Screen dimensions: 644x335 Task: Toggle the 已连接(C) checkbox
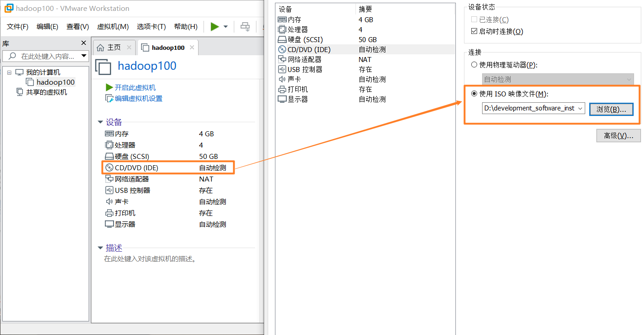[474, 19]
